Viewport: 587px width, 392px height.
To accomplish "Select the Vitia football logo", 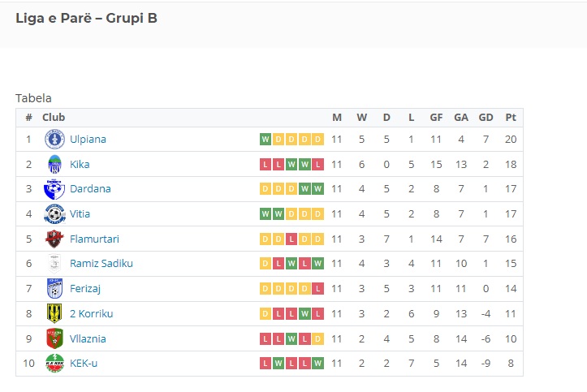I will pyautogui.click(x=54, y=214).
